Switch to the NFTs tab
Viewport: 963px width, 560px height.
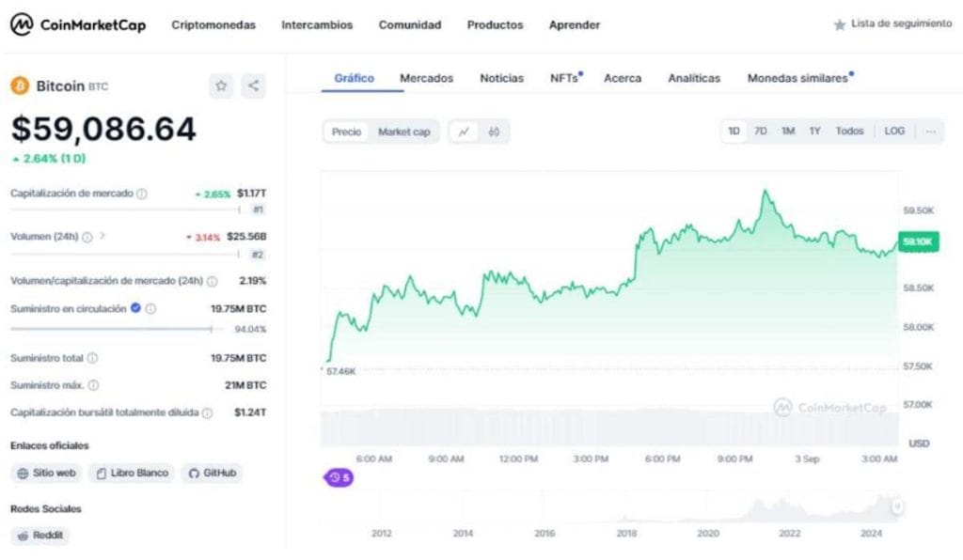(565, 79)
